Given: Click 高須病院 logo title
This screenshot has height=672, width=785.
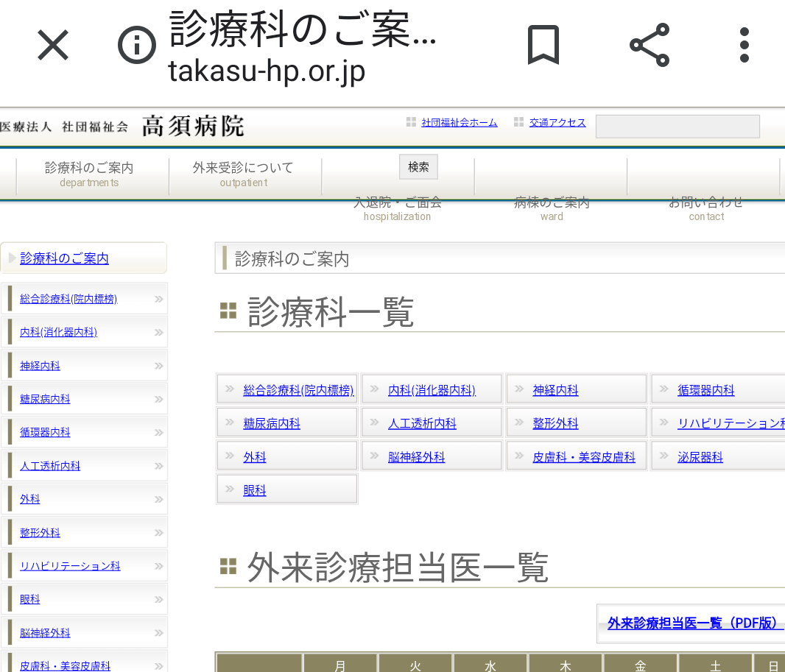Looking at the screenshot, I should click(193, 126).
